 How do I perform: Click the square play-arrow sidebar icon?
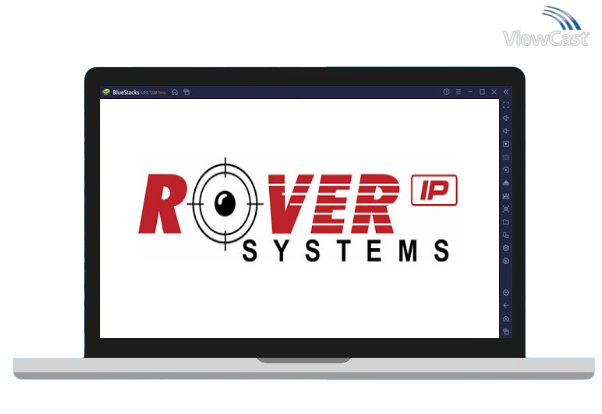(506, 144)
